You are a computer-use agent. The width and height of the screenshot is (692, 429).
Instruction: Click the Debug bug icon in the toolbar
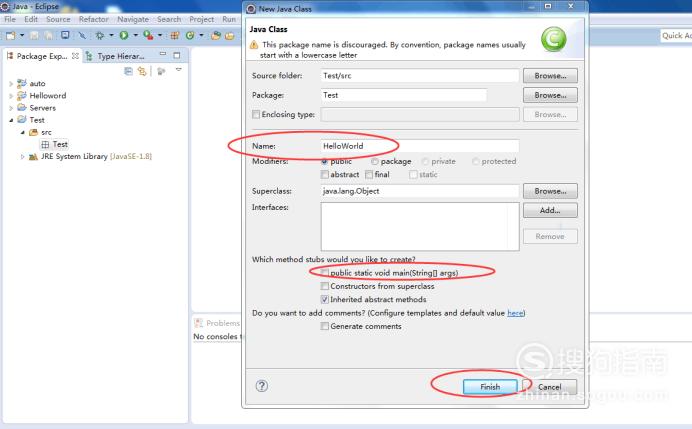point(100,35)
